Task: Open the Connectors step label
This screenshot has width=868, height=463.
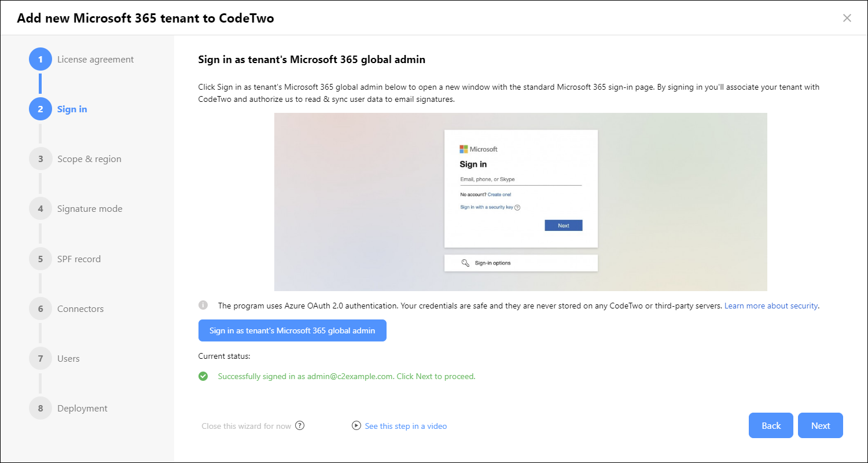Action: tap(80, 308)
